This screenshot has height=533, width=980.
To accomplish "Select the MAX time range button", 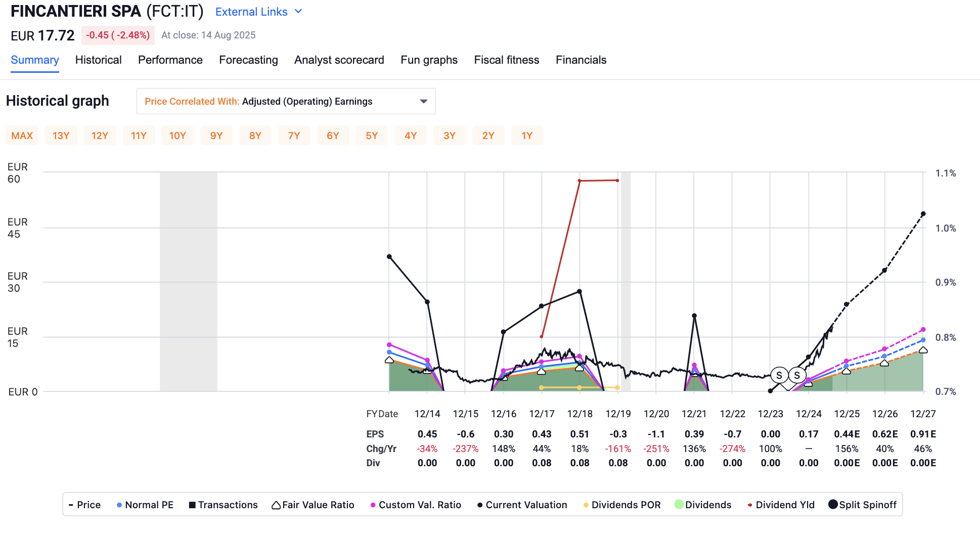I will pyautogui.click(x=22, y=136).
